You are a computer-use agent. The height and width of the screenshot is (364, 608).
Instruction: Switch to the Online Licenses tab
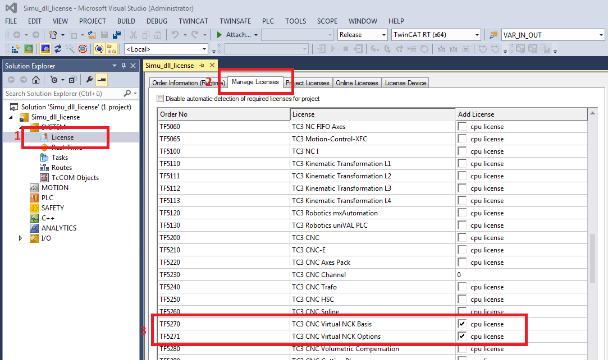tap(356, 83)
